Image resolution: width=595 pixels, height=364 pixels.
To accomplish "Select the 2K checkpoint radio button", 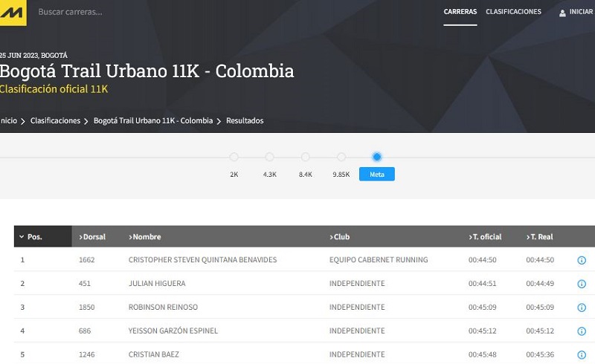I will 234,157.
